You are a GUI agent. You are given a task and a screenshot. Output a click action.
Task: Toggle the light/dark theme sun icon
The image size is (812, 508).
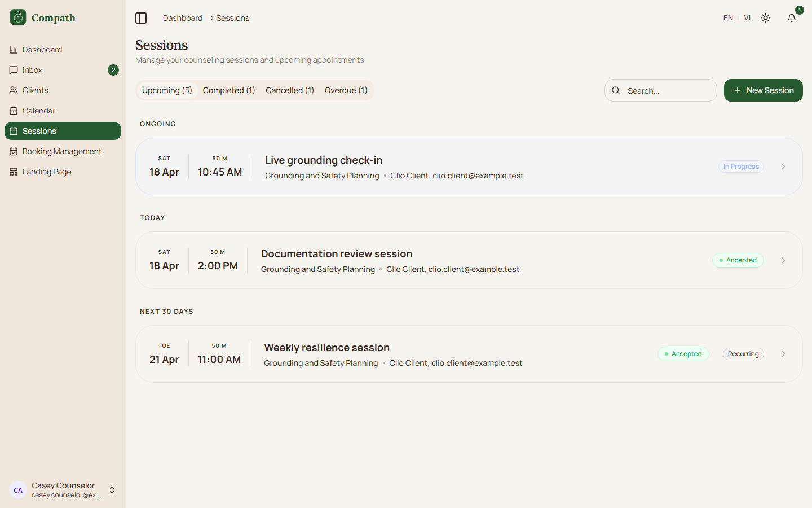click(765, 18)
